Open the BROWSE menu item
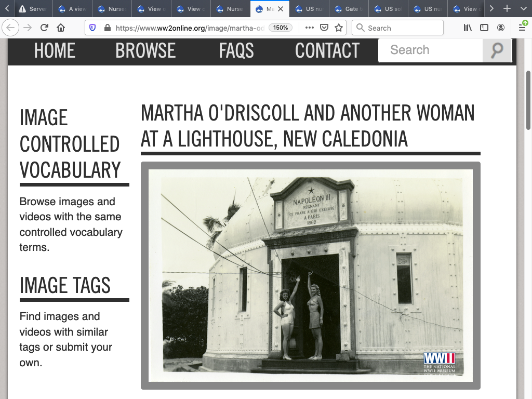The height and width of the screenshot is (399, 532). 145,51
